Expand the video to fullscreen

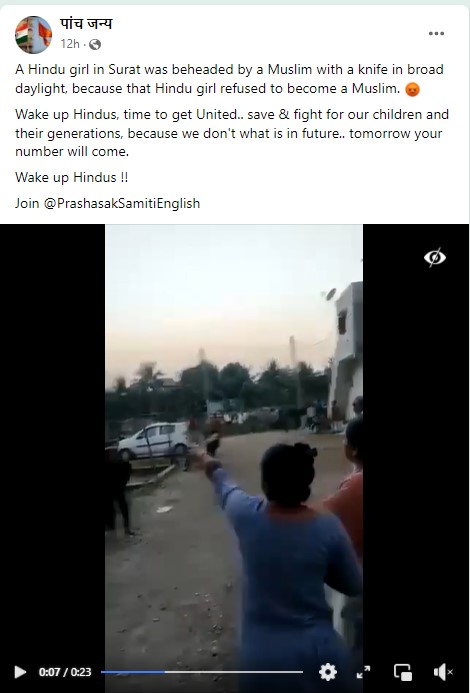(363, 672)
